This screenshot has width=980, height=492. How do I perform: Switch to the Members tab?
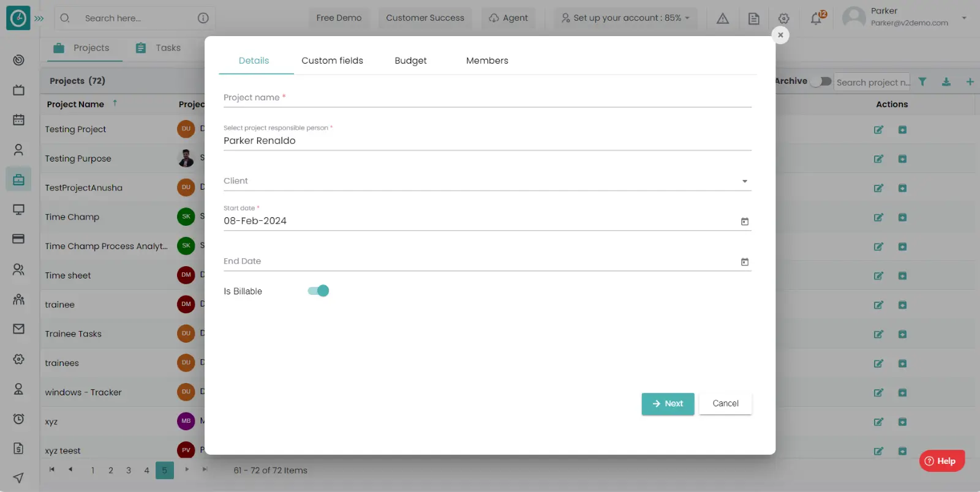487,61
